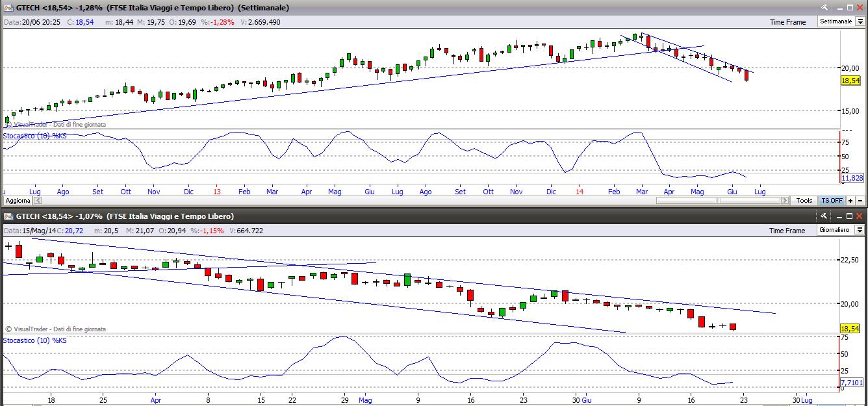
Task: Maximize the weekly GTECH chart window
Action: (849, 8)
